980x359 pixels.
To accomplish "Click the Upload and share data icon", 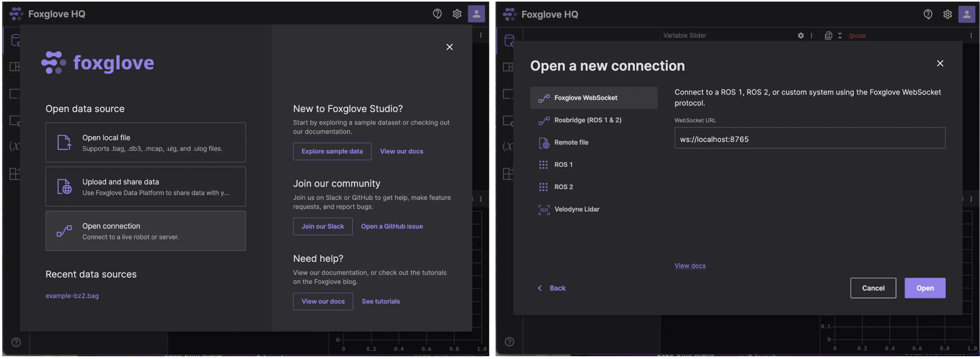I will click(x=64, y=187).
